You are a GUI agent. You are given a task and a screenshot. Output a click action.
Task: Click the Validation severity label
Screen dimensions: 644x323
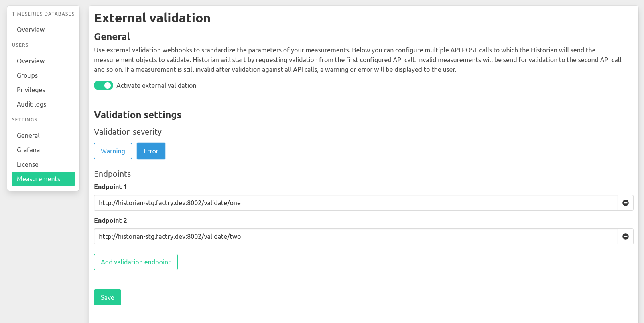(128, 132)
